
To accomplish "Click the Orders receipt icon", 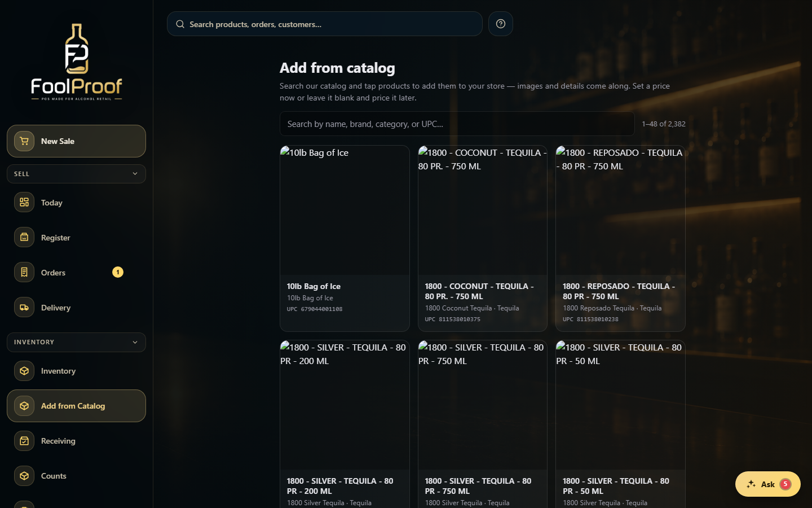I will pyautogui.click(x=24, y=272).
